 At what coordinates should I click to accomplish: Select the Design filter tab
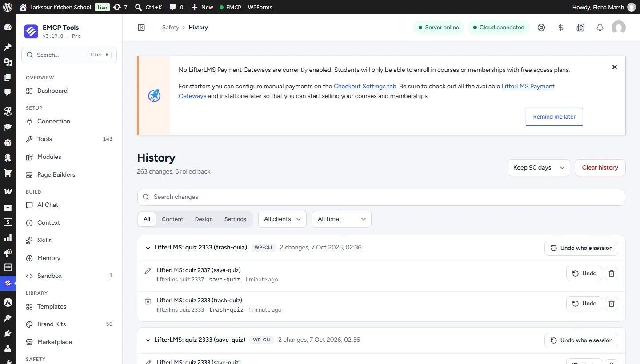tap(204, 219)
